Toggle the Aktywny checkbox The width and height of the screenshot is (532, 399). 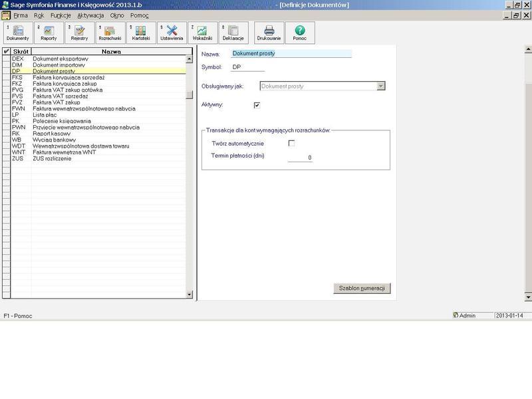point(257,105)
